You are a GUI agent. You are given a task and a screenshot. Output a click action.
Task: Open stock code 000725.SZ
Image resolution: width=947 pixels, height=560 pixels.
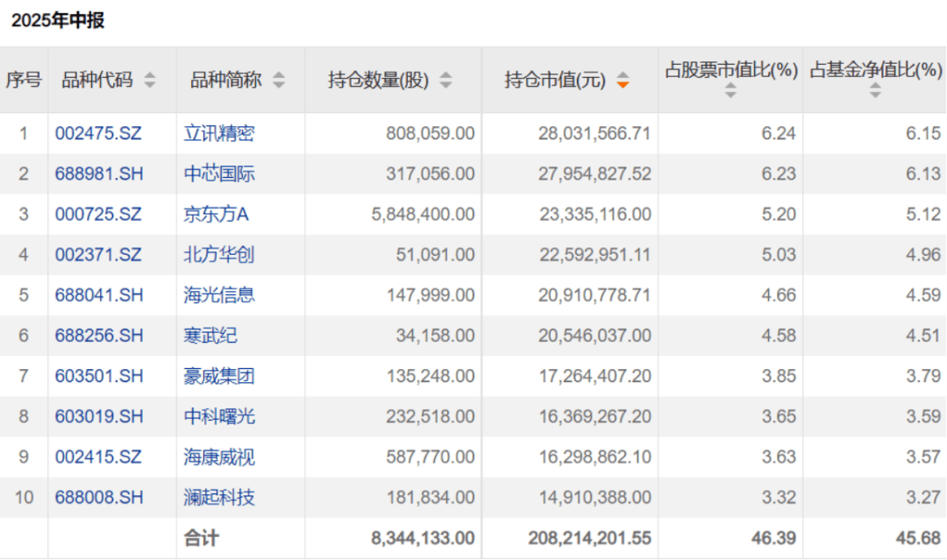point(98,214)
